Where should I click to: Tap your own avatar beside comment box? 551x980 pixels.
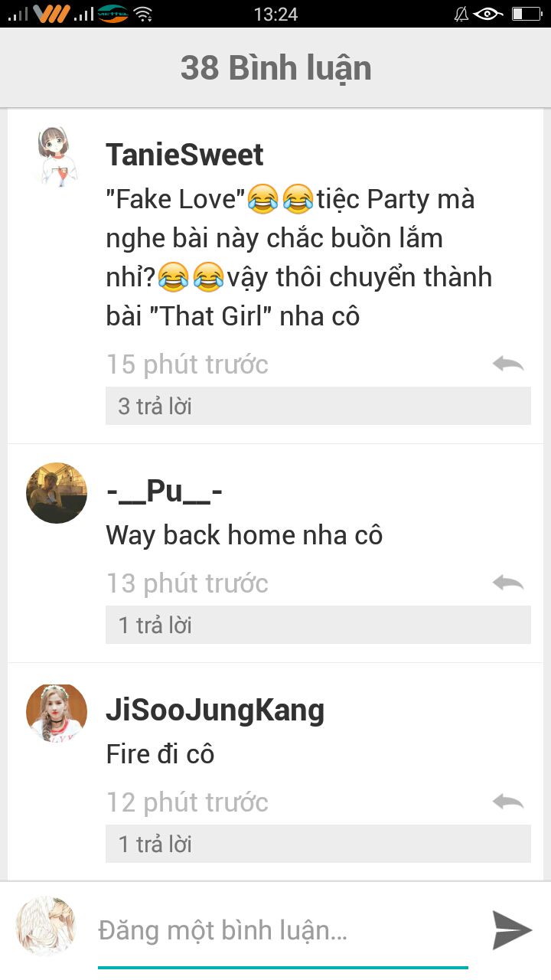[x=46, y=926]
